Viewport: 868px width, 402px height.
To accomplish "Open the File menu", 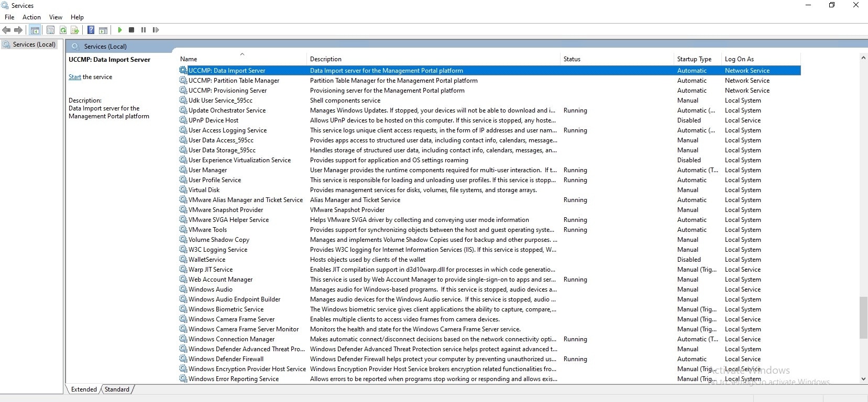I will click(9, 17).
